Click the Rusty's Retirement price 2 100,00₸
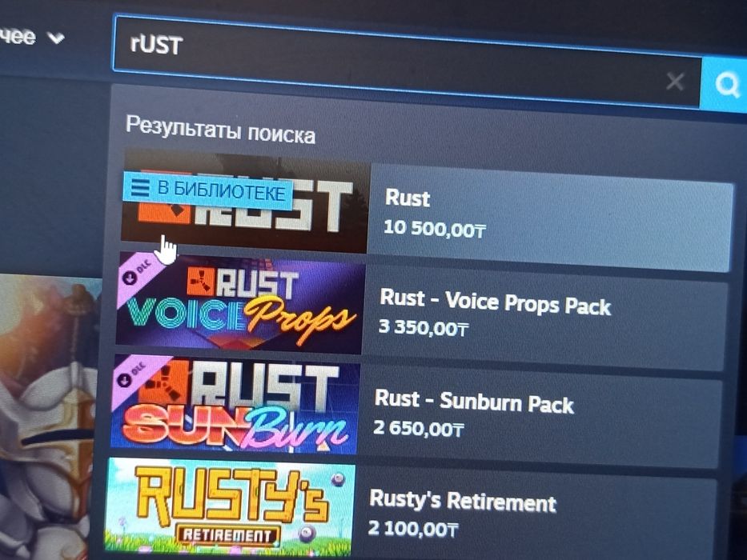The width and height of the screenshot is (747, 560). pos(413,528)
